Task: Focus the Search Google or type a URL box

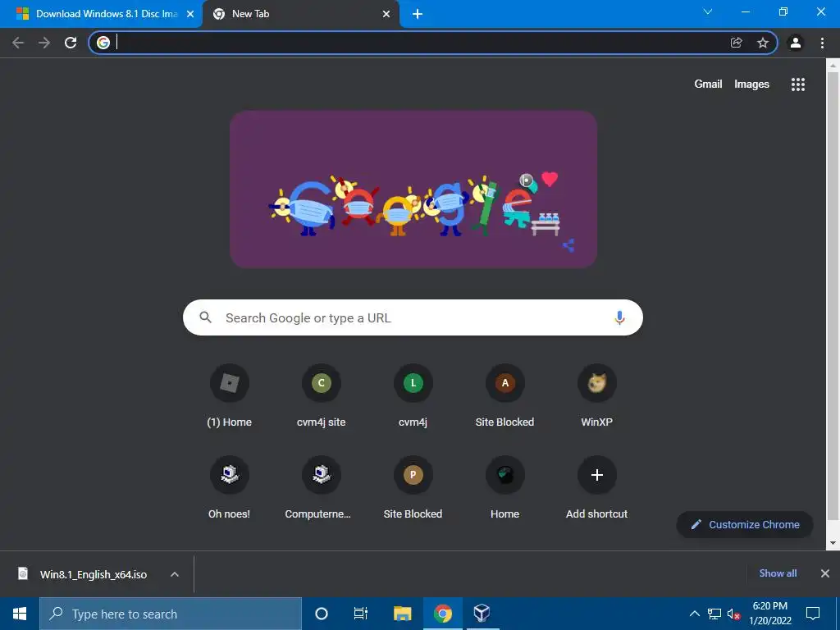Action: 413,317
